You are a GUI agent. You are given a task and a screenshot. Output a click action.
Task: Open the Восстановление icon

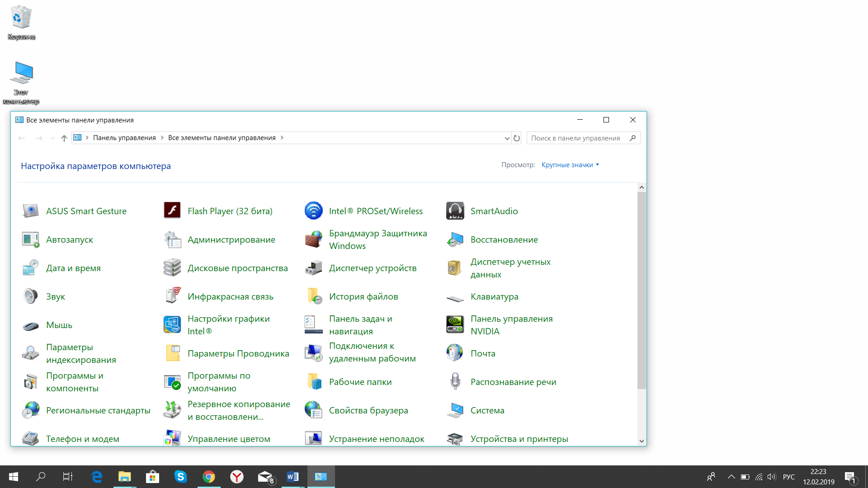click(455, 239)
